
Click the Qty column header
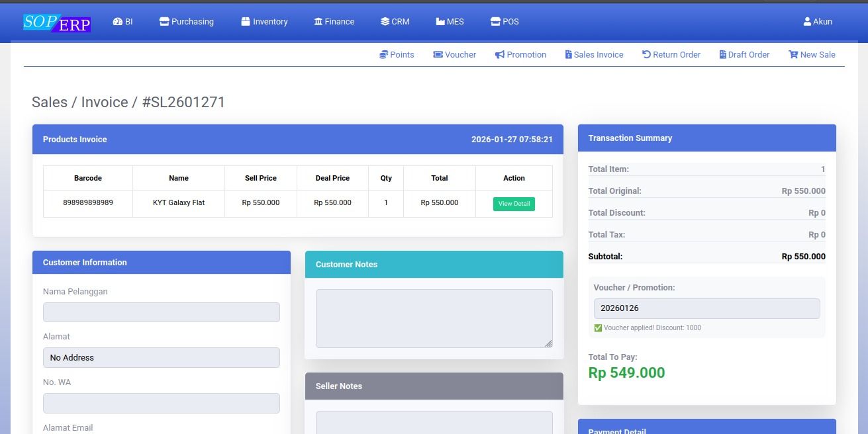(x=386, y=178)
